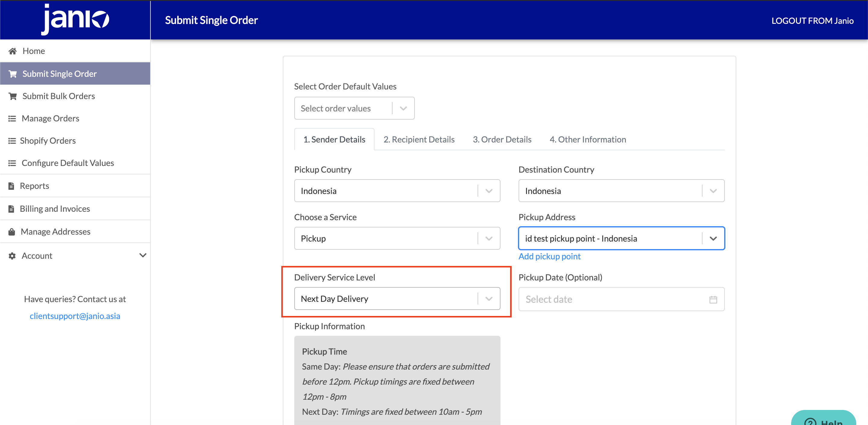
Task: Open Manage Addresses page
Action: [x=75, y=232]
